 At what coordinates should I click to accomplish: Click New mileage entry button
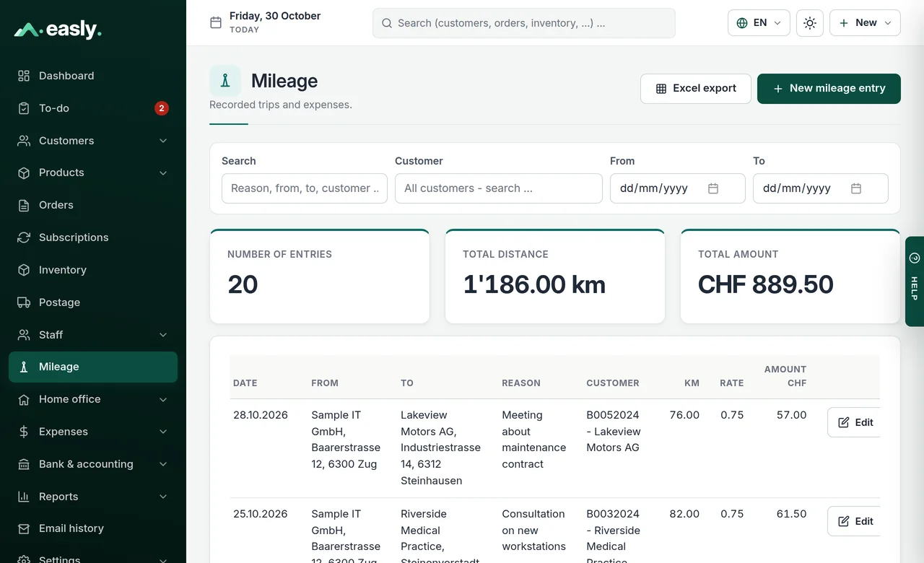coord(829,89)
